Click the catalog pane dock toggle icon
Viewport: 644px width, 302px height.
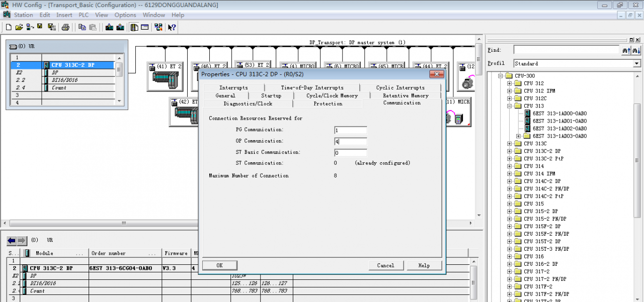click(x=632, y=40)
